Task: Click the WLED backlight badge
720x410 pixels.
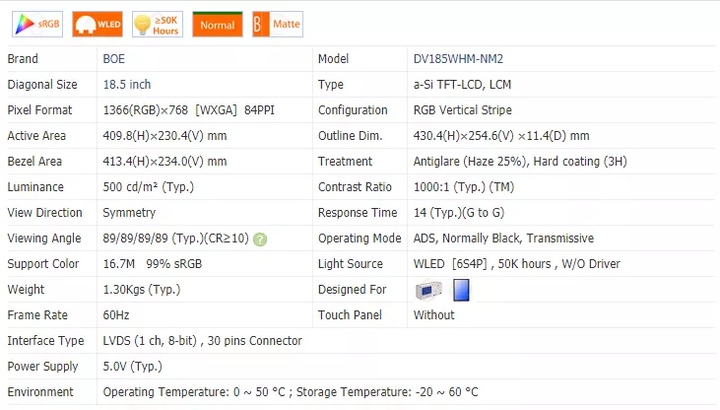Action: (98, 24)
